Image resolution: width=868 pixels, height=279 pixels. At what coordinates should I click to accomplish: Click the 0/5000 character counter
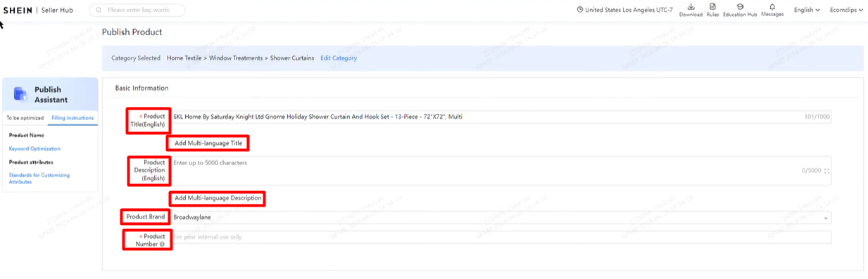pos(811,171)
